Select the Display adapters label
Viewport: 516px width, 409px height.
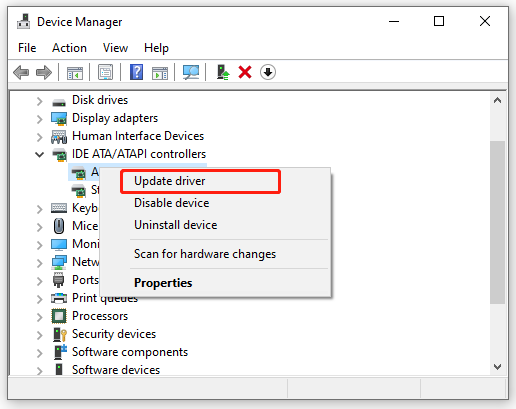click(x=115, y=118)
